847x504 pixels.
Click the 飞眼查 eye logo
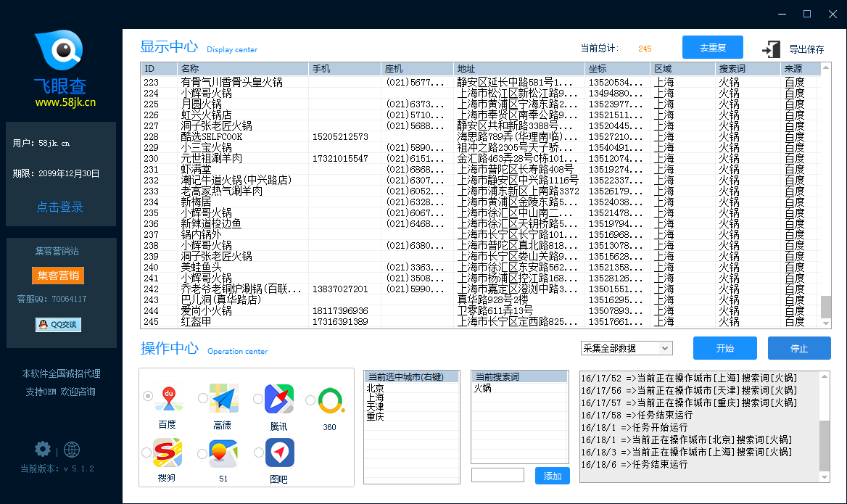pyautogui.click(x=59, y=50)
